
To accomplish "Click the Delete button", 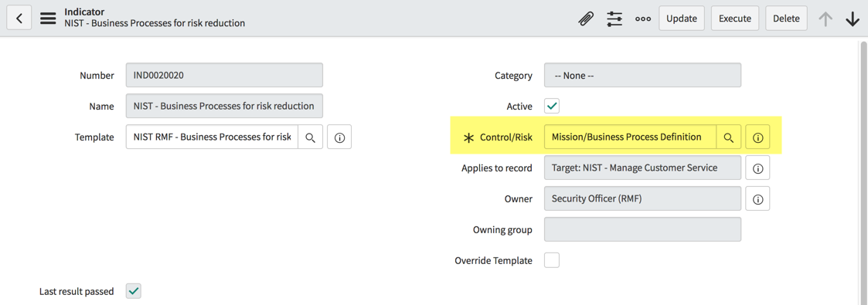I will click(x=786, y=19).
